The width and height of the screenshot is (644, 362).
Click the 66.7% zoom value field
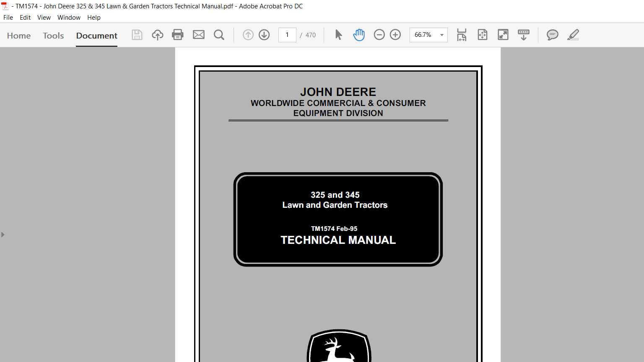(x=423, y=35)
